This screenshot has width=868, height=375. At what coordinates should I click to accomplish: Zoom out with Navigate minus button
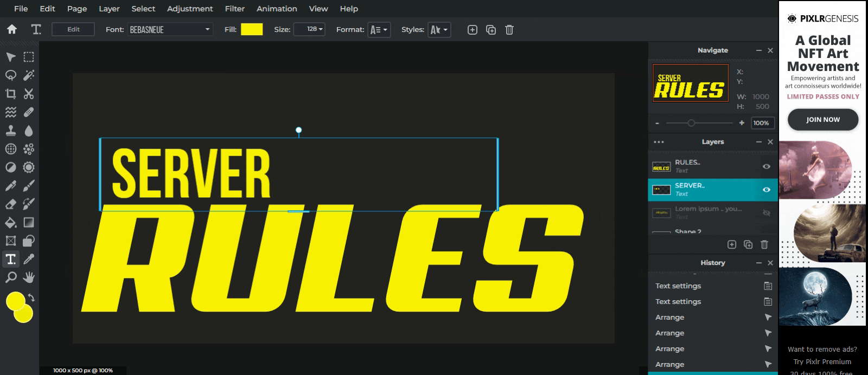tap(658, 123)
